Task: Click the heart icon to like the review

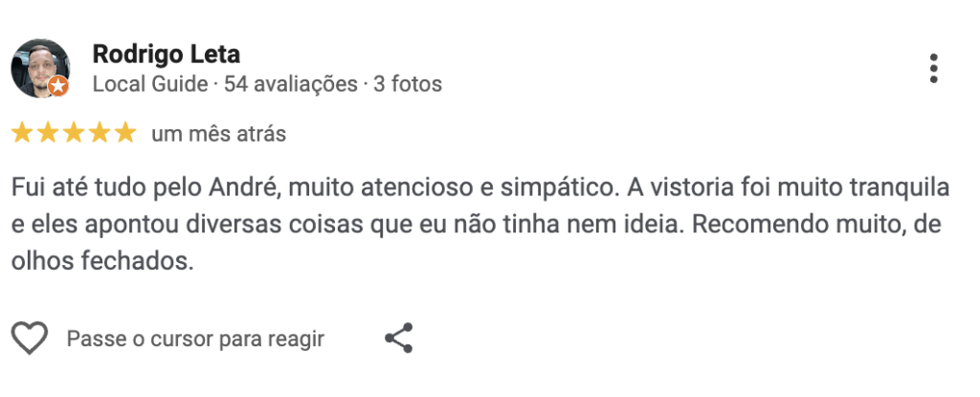Action: click(30, 339)
